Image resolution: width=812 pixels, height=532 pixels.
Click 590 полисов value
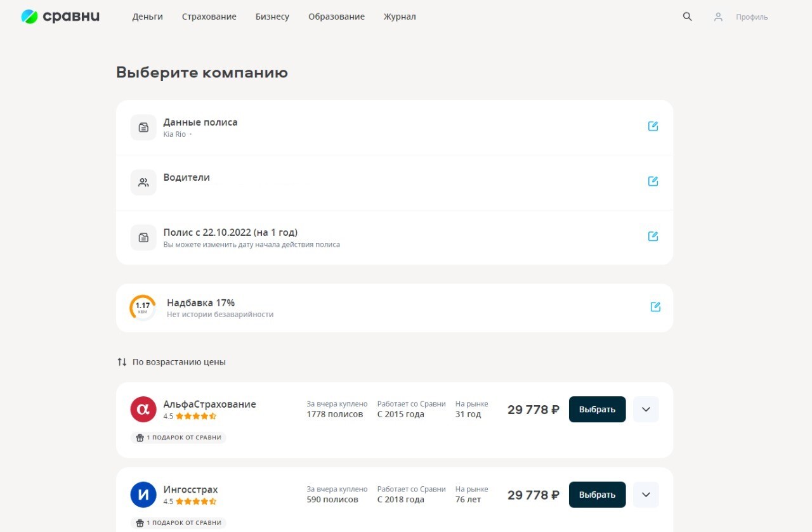click(332, 500)
